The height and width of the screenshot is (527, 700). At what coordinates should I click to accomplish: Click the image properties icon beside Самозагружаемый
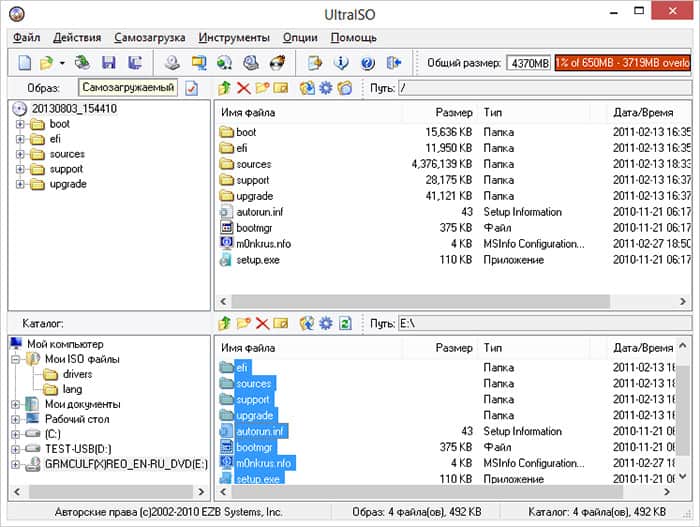click(192, 88)
